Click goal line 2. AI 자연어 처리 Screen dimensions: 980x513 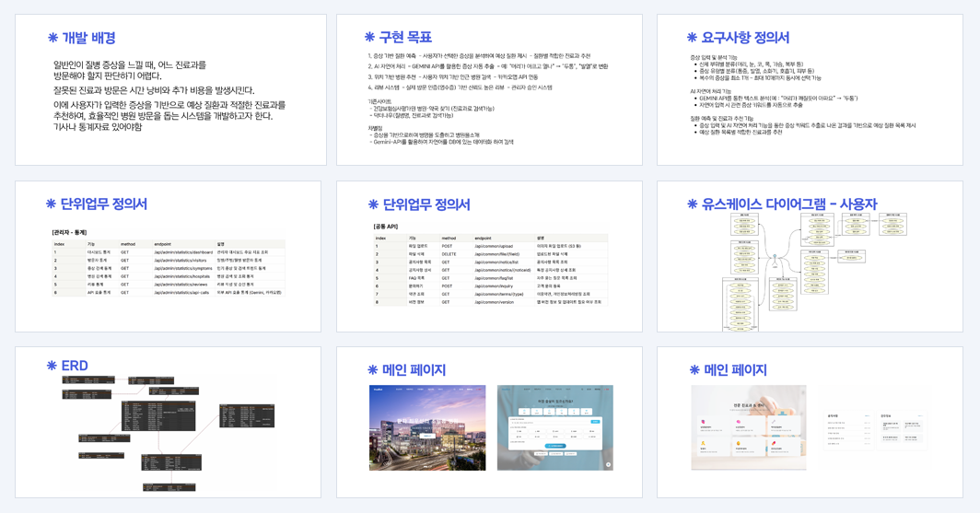click(487, 66)
